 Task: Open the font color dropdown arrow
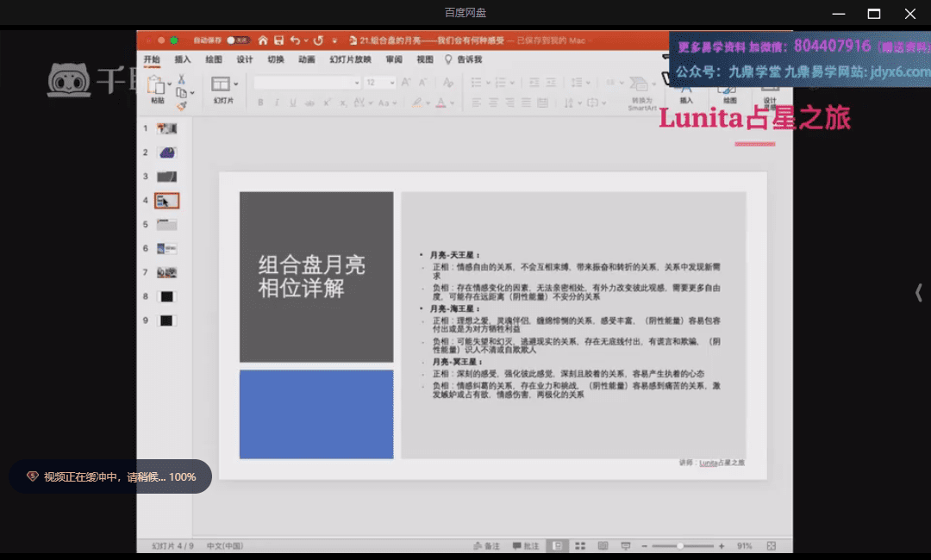pyautogui.click(x=453, y=103)
